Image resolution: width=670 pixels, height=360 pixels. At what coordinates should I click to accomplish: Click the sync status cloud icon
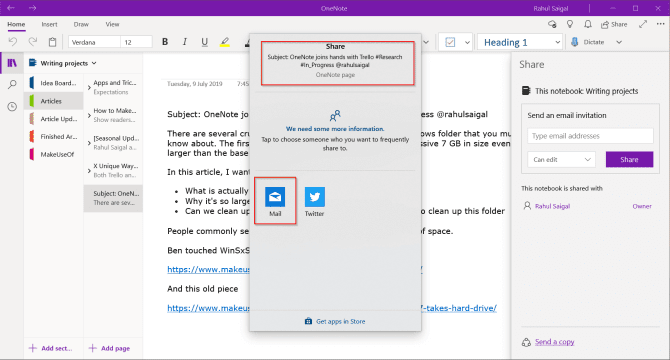(552, 24)
